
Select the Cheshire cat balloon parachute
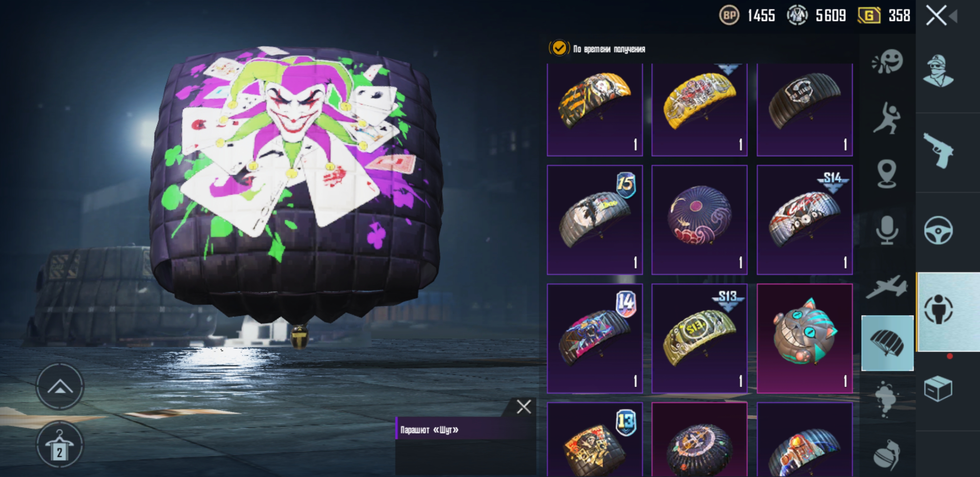[805, 338]
